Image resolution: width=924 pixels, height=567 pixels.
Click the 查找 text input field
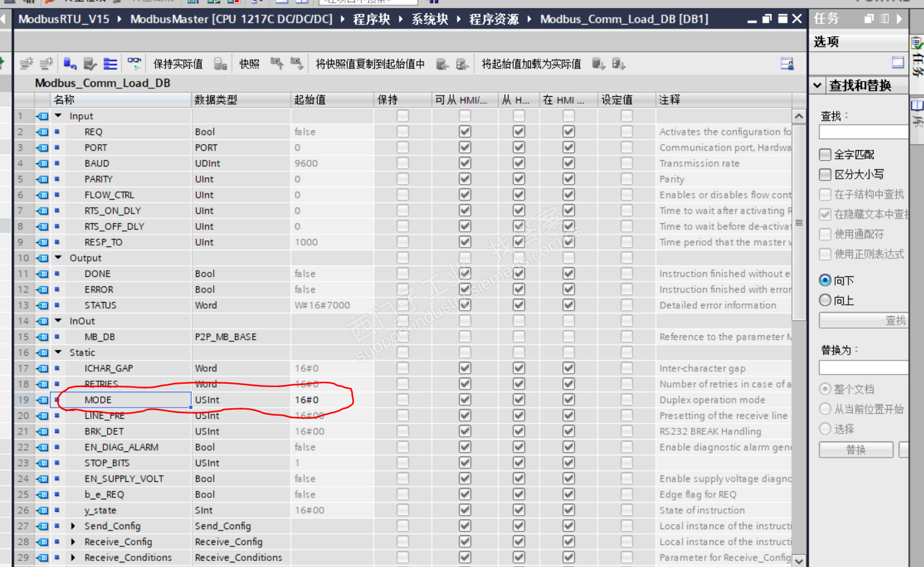coord(863,131)
